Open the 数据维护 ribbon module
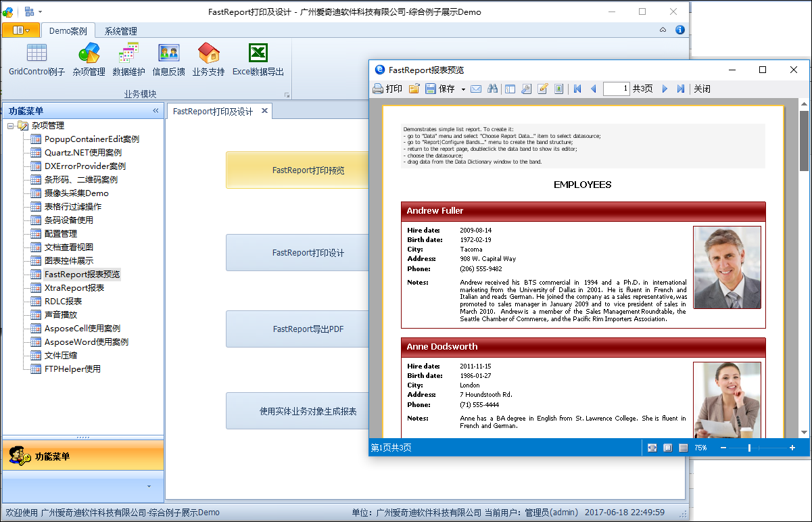The width and height of the screenshot is (812, 522). 128,60
